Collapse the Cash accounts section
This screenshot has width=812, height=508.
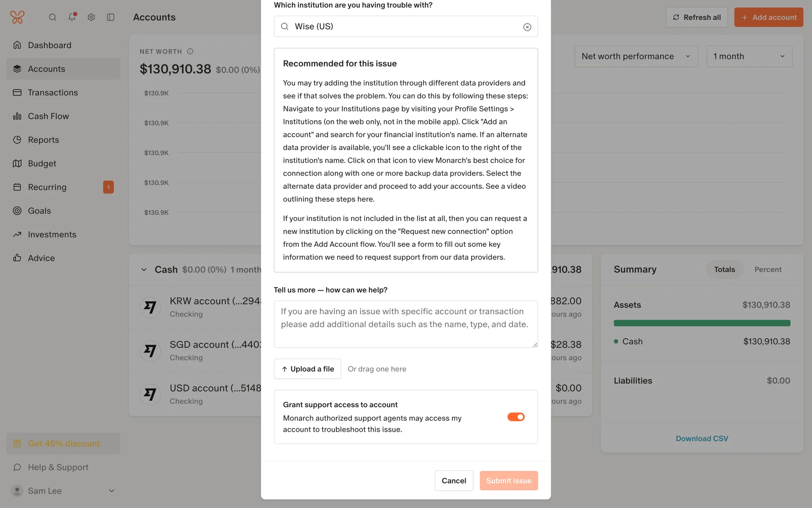[144, 270]
